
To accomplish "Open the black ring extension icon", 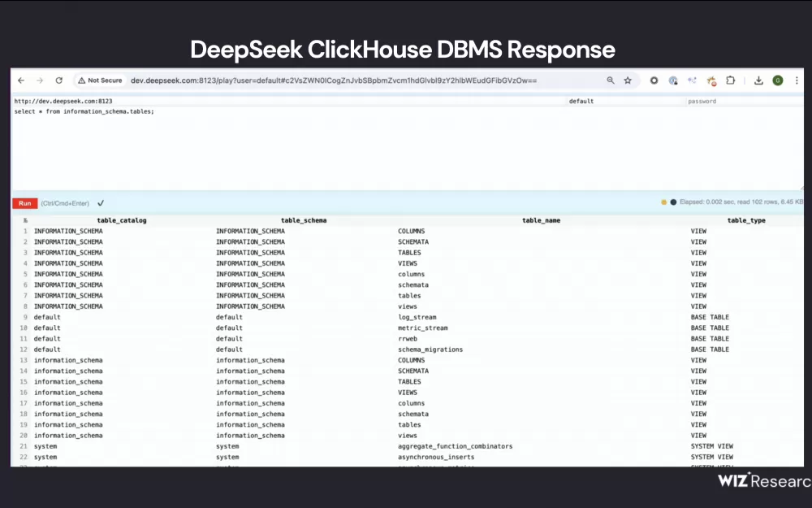I will pos(654,80).
